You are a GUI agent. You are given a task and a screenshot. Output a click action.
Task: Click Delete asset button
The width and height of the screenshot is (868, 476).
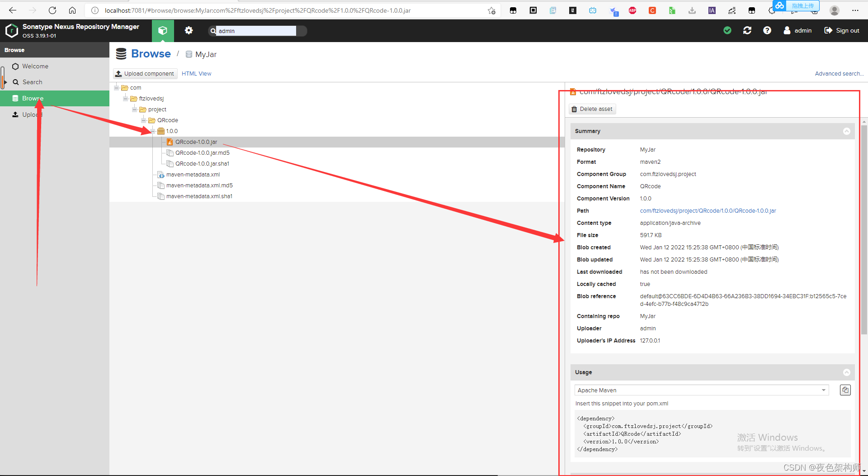(592, 109)
